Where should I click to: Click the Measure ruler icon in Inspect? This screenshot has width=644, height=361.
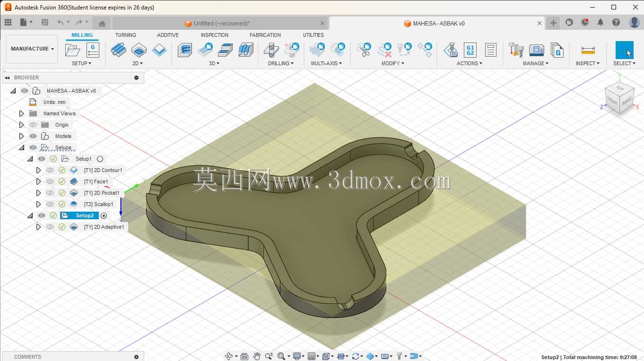point(588,50)
